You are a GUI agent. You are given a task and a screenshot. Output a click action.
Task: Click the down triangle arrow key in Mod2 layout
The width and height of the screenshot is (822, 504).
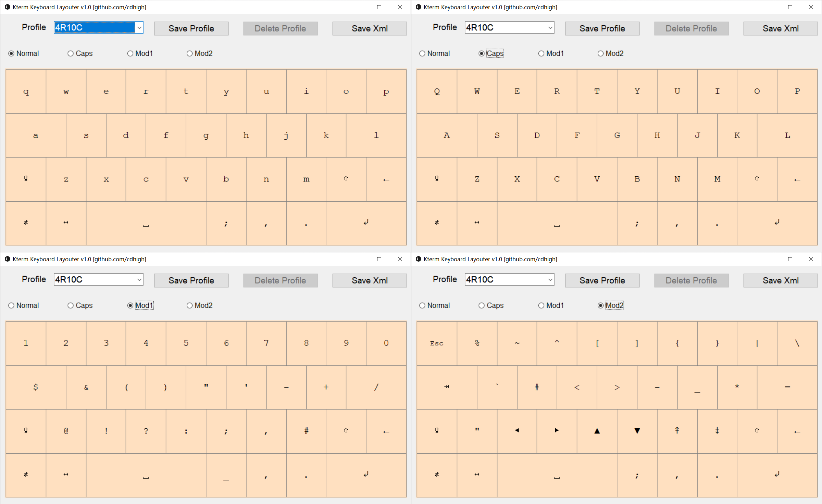[x=637, y=431]
